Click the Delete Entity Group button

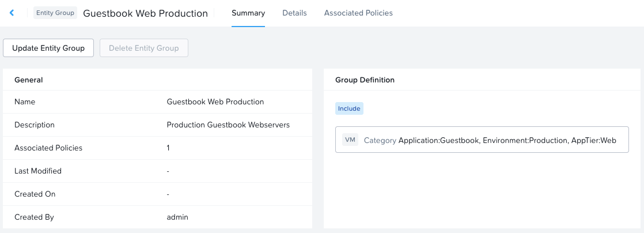tap(144, 48)
